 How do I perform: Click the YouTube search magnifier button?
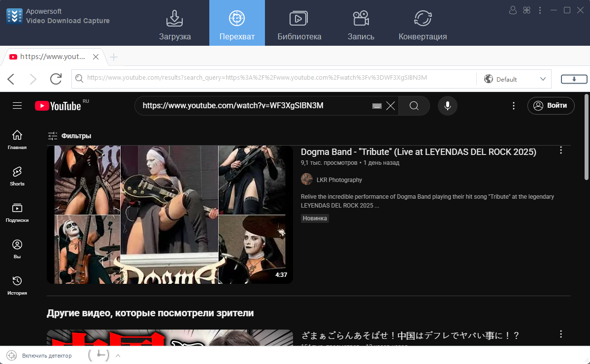pos(414,106)
